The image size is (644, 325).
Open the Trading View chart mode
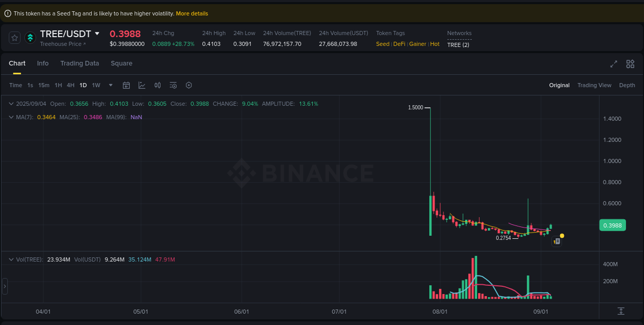pyautogui.click(x=594, y=85)
